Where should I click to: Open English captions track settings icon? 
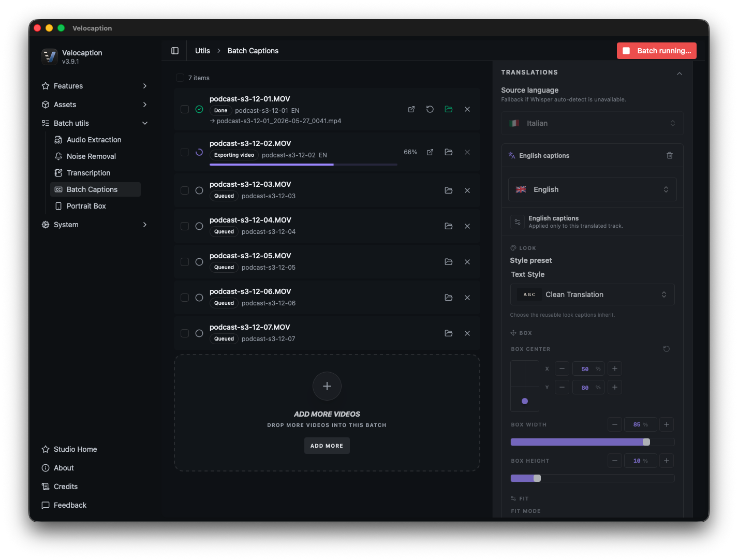pyautogui.click(x=517, y=222)
